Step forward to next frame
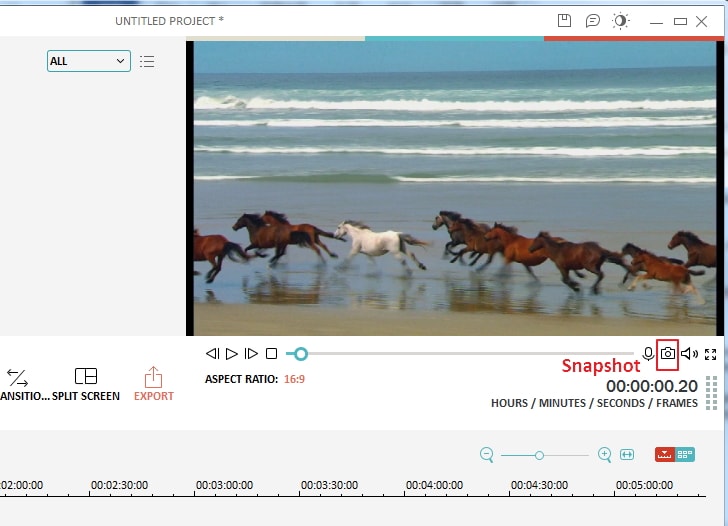728x526 pixels. pos(251,354)
